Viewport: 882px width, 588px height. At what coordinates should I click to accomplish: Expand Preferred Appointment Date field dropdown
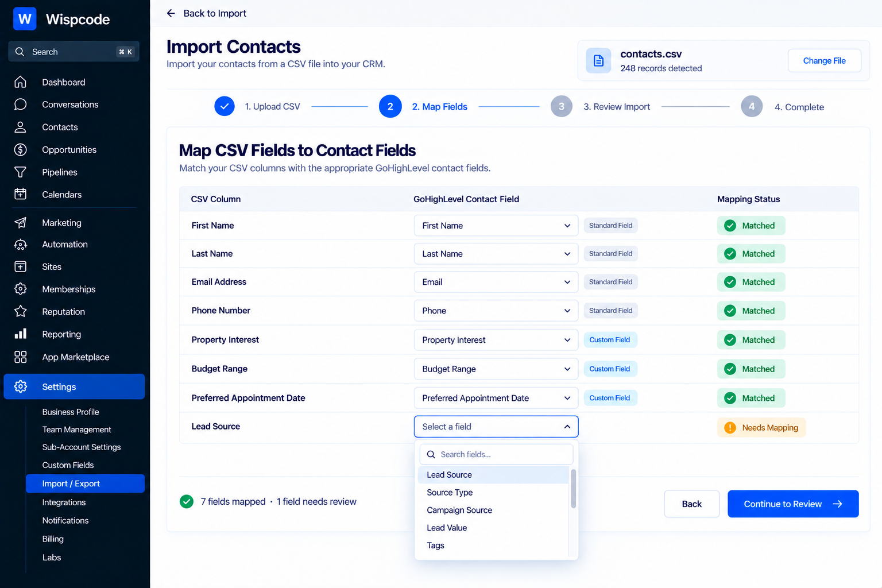pos(496,398)
